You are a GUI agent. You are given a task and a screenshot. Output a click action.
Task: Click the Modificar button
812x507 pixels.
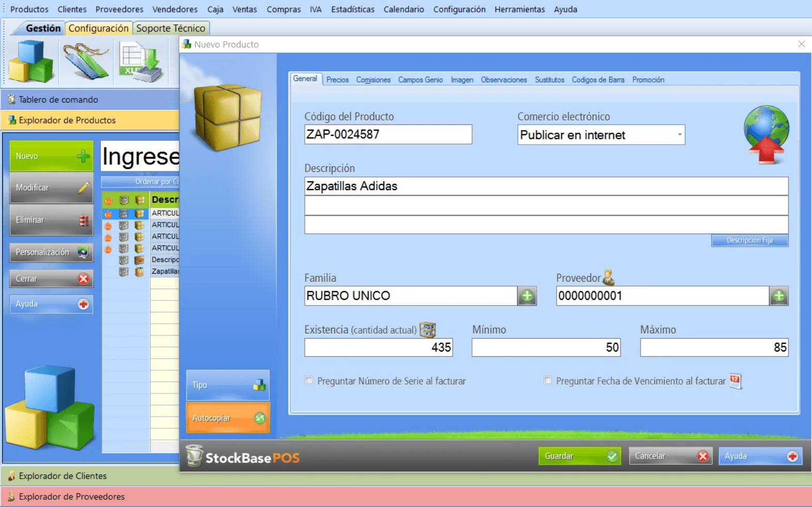(51, 188)
